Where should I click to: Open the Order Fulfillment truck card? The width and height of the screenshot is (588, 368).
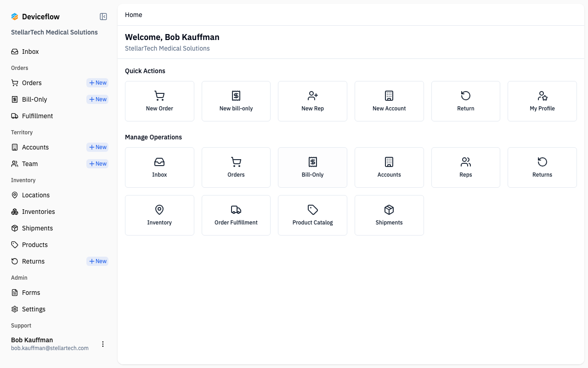click(x=236, y=215)
